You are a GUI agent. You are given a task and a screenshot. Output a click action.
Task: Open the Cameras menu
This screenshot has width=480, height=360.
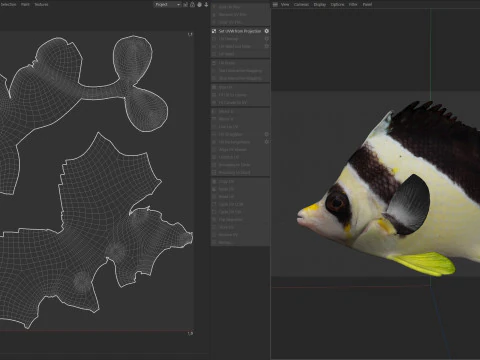click(301, 4)
